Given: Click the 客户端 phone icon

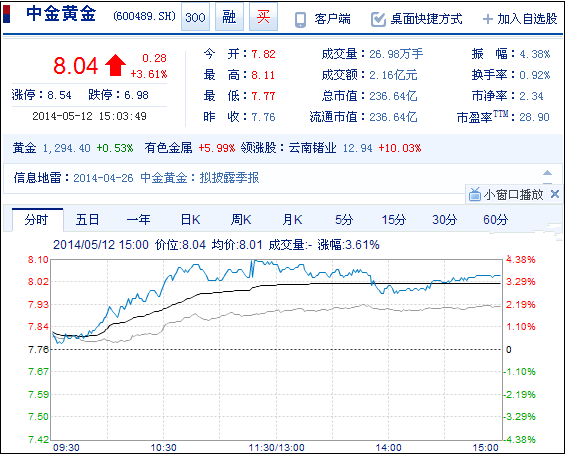Looking at the screenshot, I should pyautogui.click(x=300, y=20).
